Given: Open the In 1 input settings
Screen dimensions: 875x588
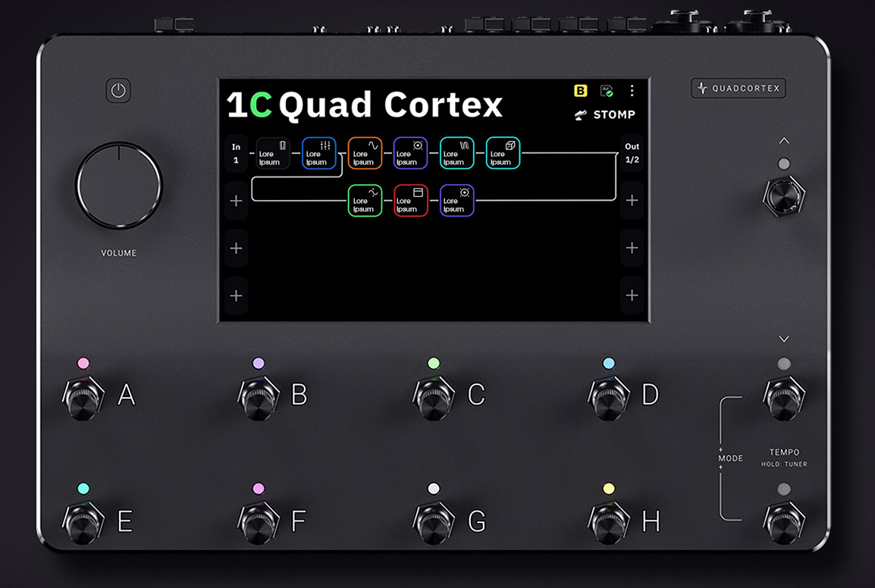Looking at the screenshot, I should [236, 153].
